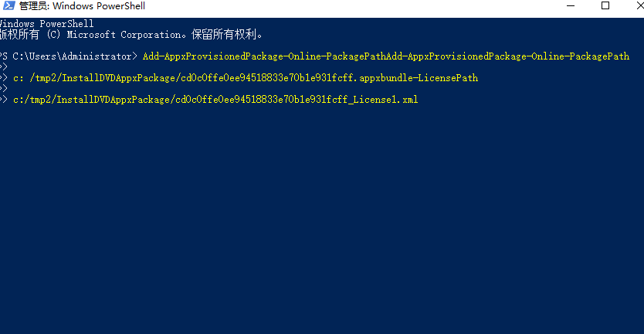
Task: Minimize the PowerShell window
Action: point(564,6)
